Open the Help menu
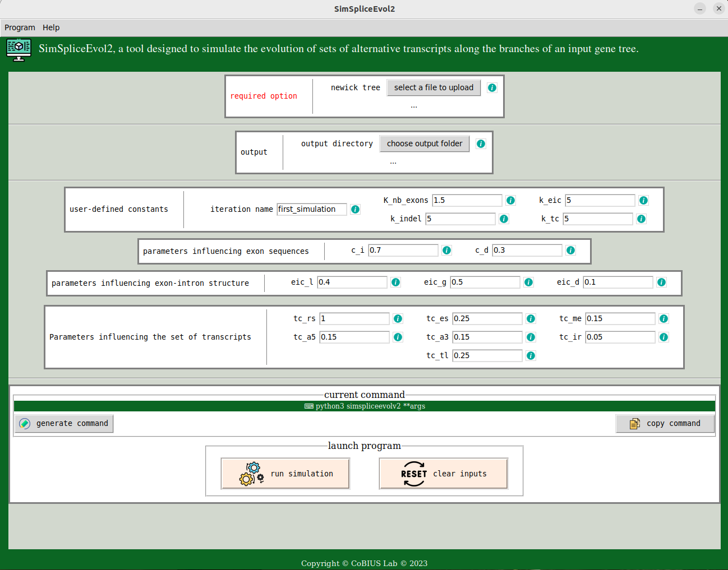Viewport: 728px width, 570px height. (x=51, y=27)
